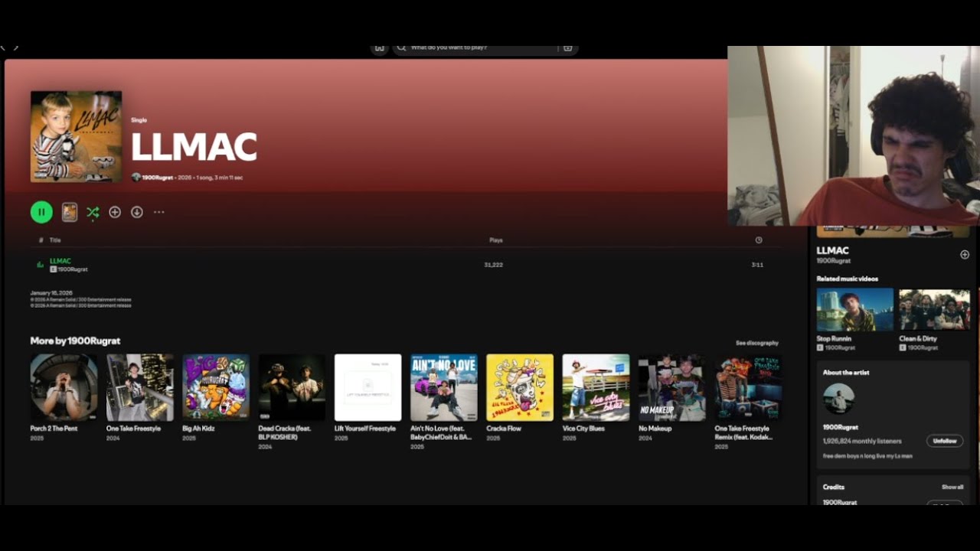Click the Stop Runnin video title
The height and width of the screenshot is (551, 980).
(x=834, y=338)
